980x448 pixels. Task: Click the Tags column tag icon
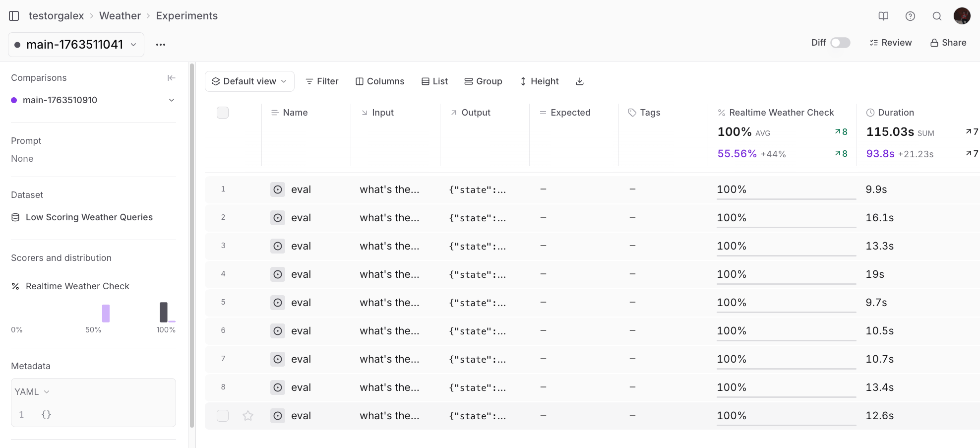(x=632, y=113)
